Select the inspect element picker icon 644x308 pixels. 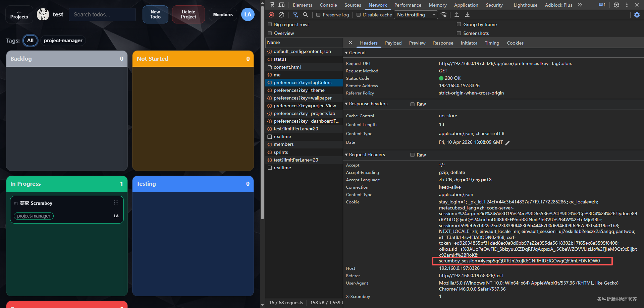[x=271, y=5]
